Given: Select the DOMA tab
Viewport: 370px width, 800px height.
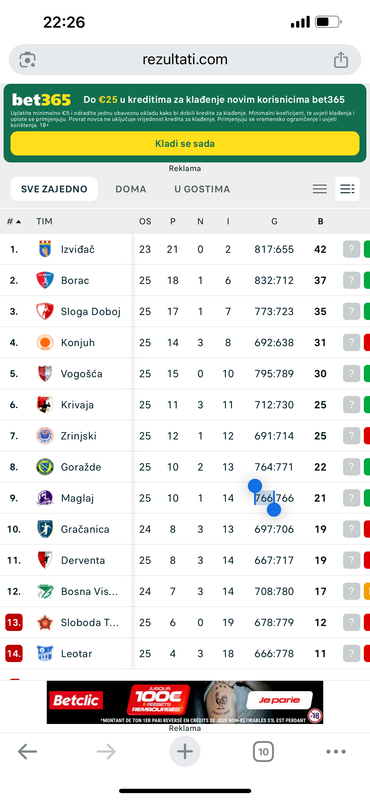Looking at the screenshot, I should 131,189.
